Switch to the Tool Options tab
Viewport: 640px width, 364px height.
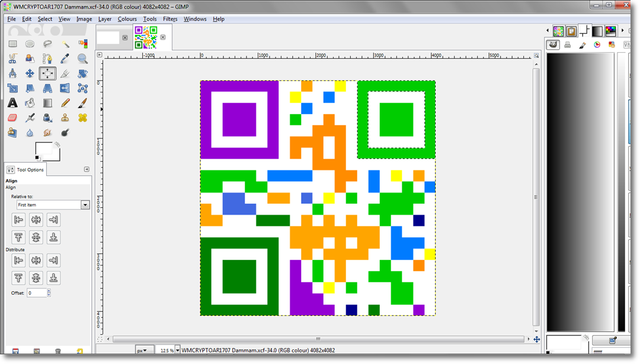click(25, 169)
